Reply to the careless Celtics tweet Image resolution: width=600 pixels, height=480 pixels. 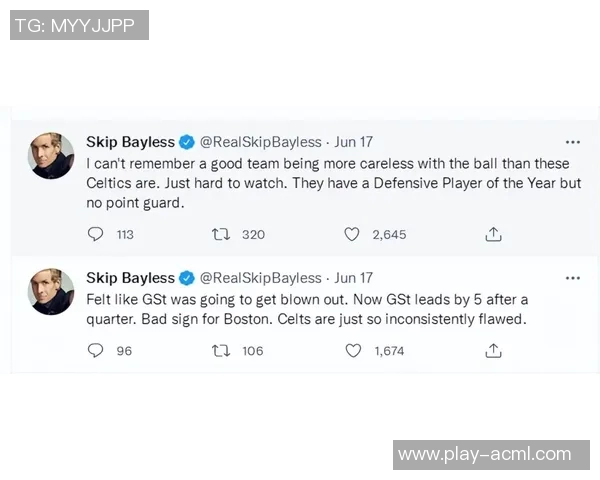[96, 234]
